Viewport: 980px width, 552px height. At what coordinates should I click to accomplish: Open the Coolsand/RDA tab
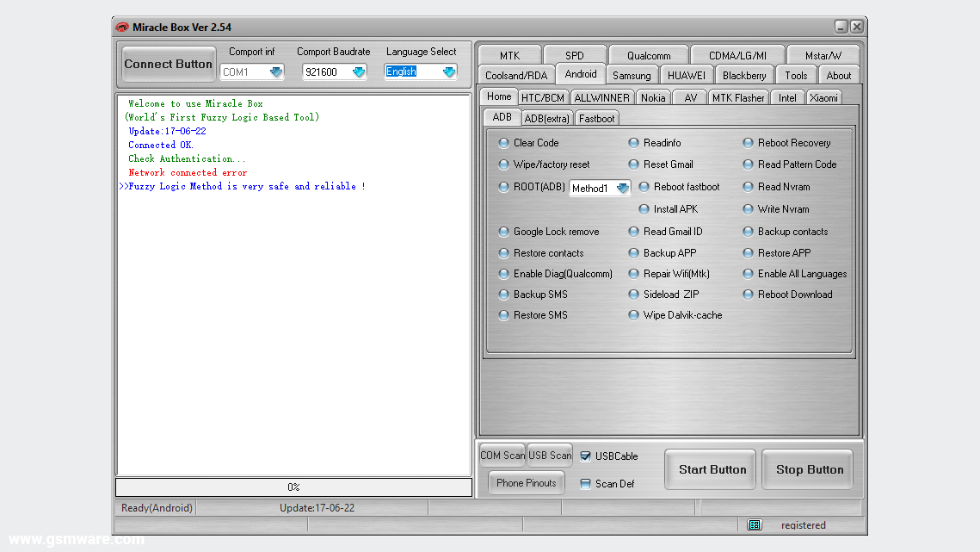pyautogui.click(x=516, y=76)
